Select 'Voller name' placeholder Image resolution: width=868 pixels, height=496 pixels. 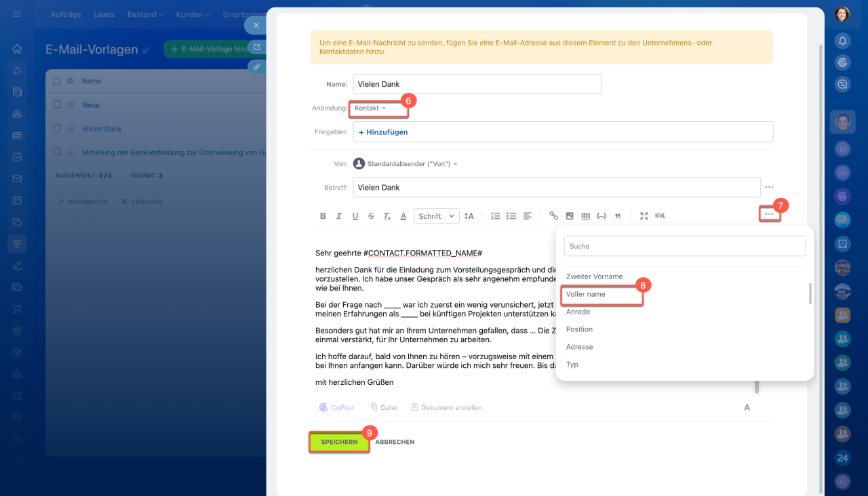point(586,294)
